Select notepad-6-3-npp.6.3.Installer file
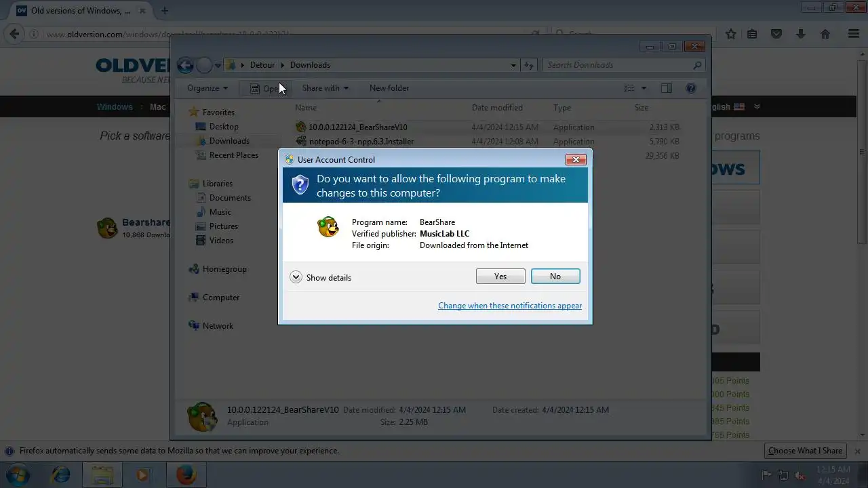 pyautogui.click(x=361, y=142)
